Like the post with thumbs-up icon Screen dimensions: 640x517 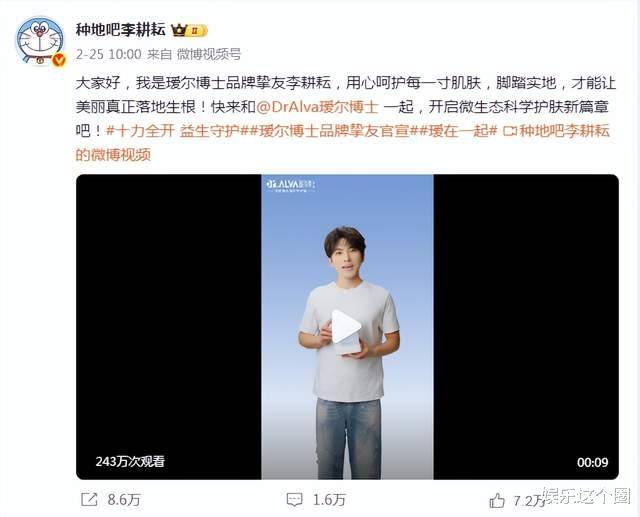pos(497,500)
